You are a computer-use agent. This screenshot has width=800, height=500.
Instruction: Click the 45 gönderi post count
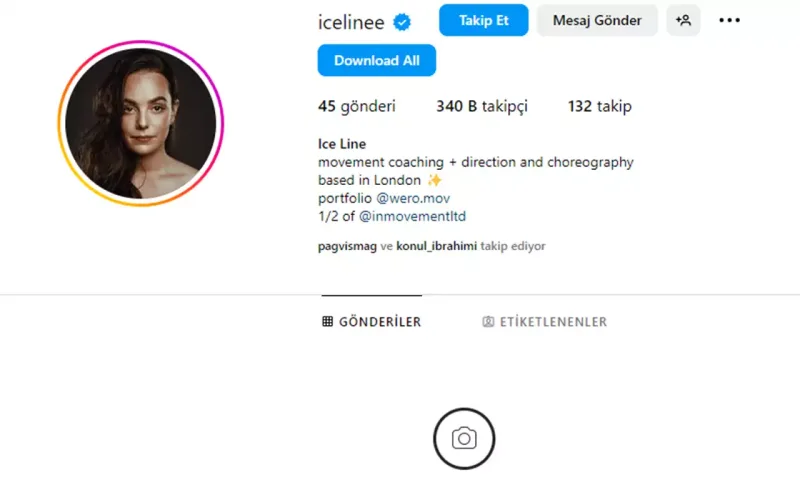click(357, 106)
